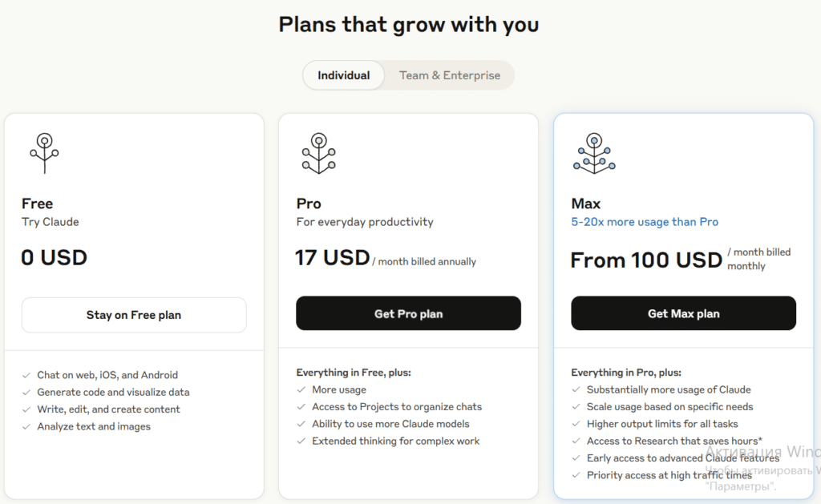Click the Max plan tree icon
The height and width of the screenshot is (504, 821).
[594, 153]
